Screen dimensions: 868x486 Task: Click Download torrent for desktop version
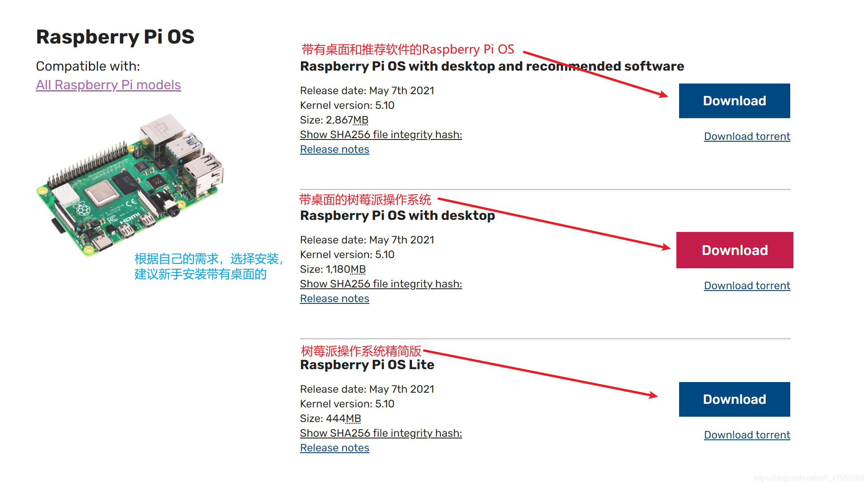click(x=746, y=286)
